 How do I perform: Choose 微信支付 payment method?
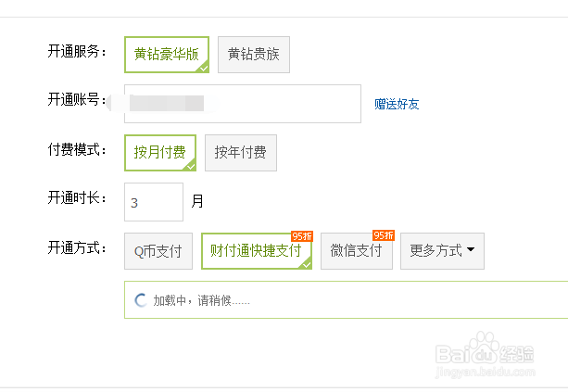pyautogui.click(x=357, y=251)
